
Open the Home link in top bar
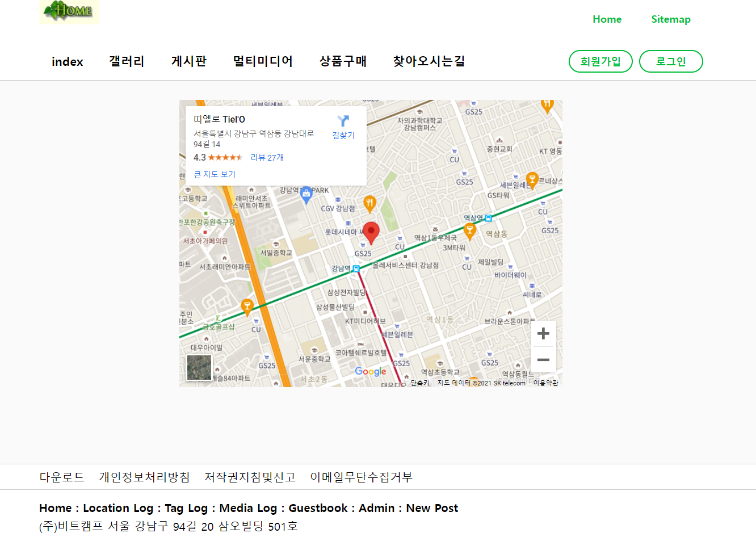[607, 19]
